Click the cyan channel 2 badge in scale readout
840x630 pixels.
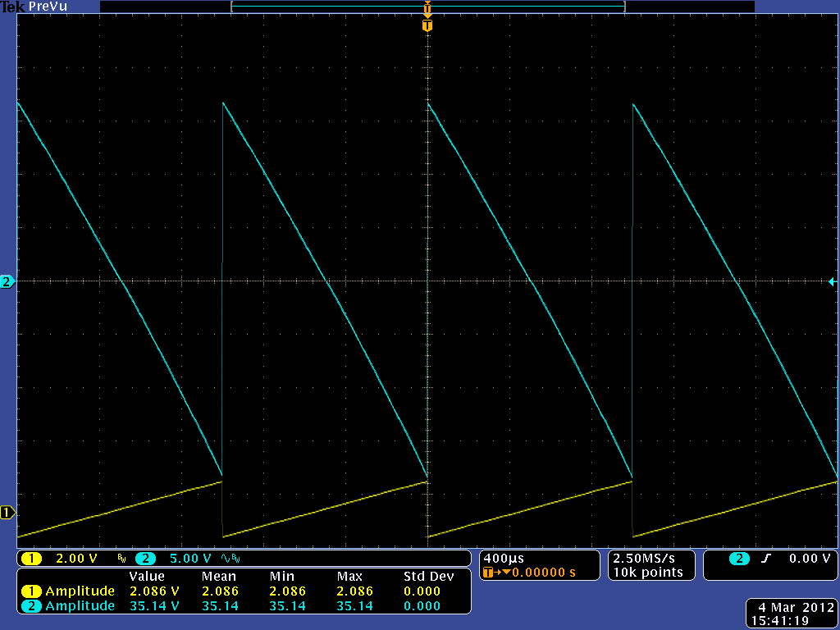pos(145,559)
